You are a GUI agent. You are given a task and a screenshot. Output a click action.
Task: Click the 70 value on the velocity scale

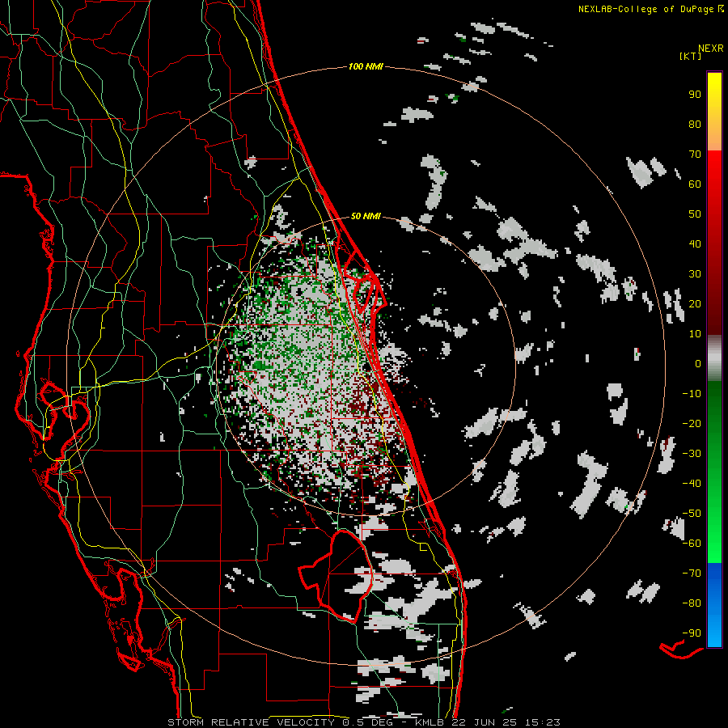(695, 154)
